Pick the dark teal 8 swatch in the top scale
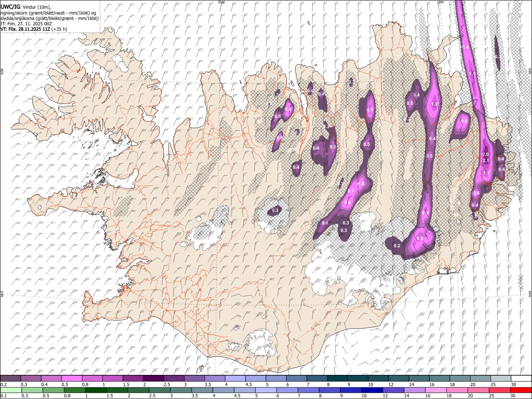Screen dimensions: 532x399 click(x=337, y=379)
